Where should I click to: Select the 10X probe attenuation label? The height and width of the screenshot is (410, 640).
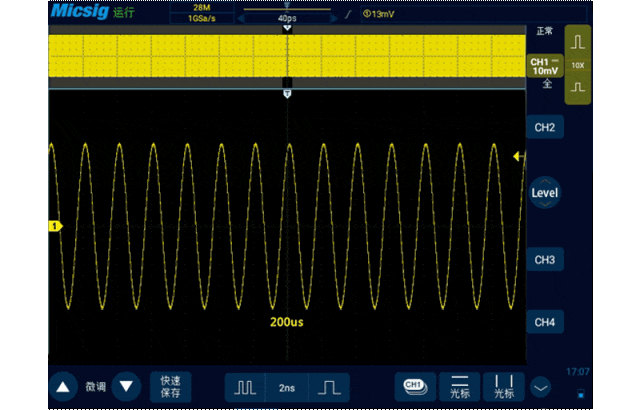578,65
